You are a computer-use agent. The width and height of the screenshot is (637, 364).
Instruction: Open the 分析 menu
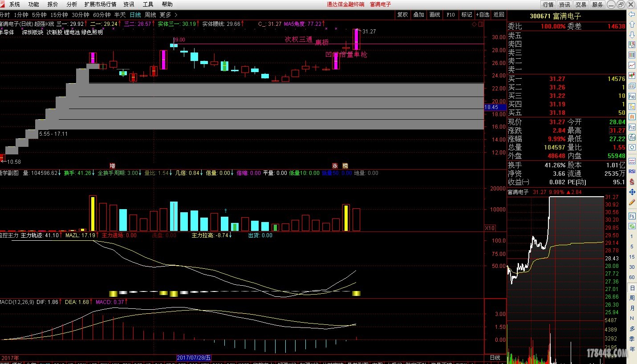click(72, 4)
